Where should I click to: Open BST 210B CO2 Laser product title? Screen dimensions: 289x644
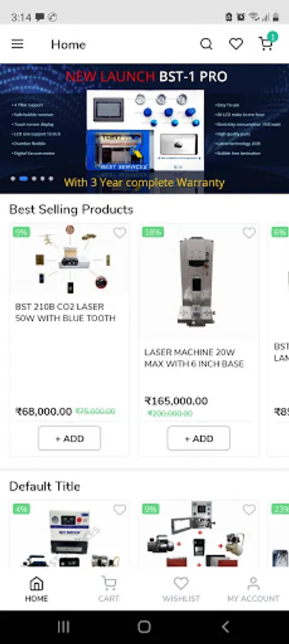(x=65, y=312)
